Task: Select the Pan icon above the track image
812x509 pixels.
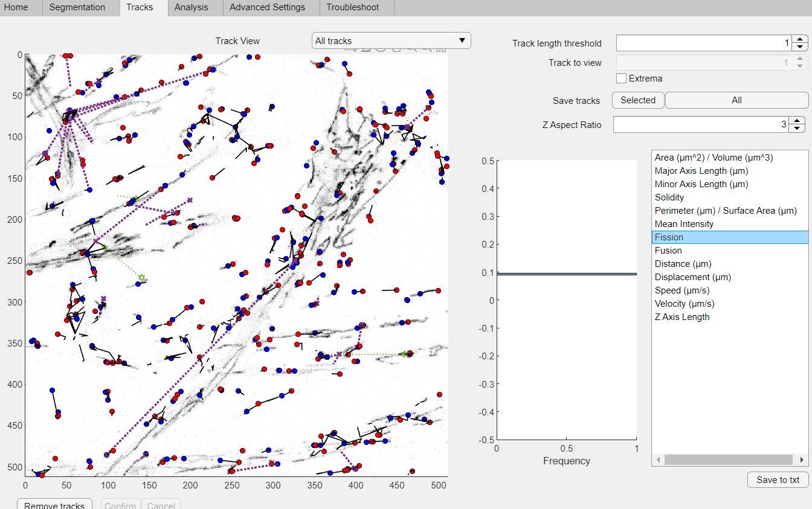Action: [x=396, y=51]
